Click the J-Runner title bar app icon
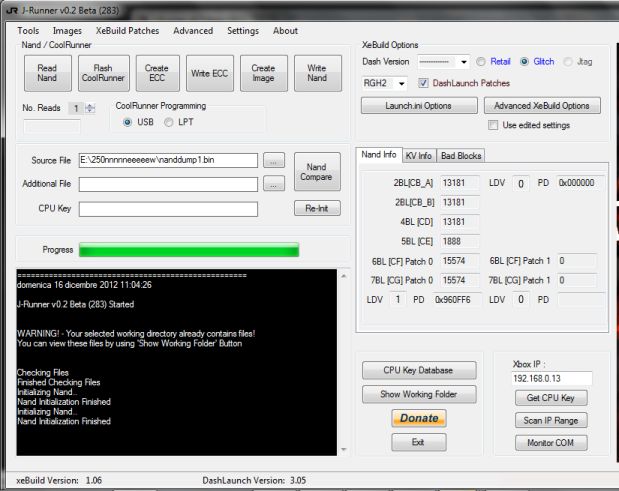The image size is (619, 491). [12, 10]
